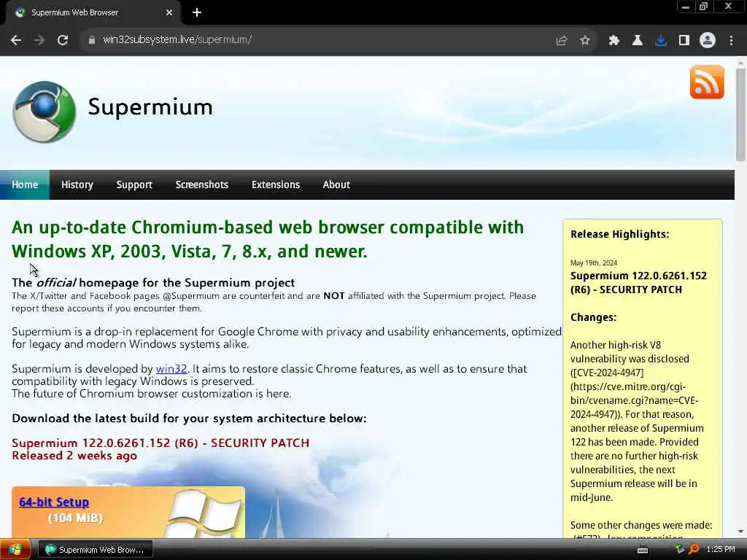The height and width of the screenshot is (560, 747).
Task: Click the 'Changes:' heading in sidebar
Action: click(x=593, y=317)
